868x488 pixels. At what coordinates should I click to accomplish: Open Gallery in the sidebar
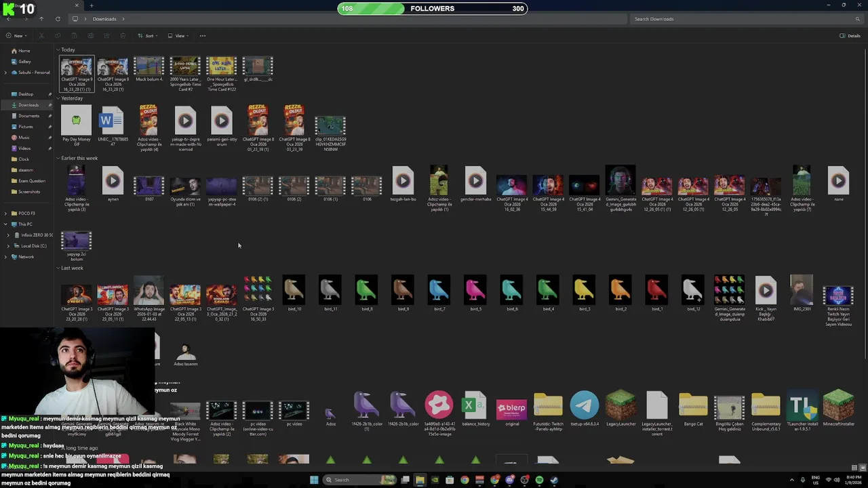click(x=21, y=62)
